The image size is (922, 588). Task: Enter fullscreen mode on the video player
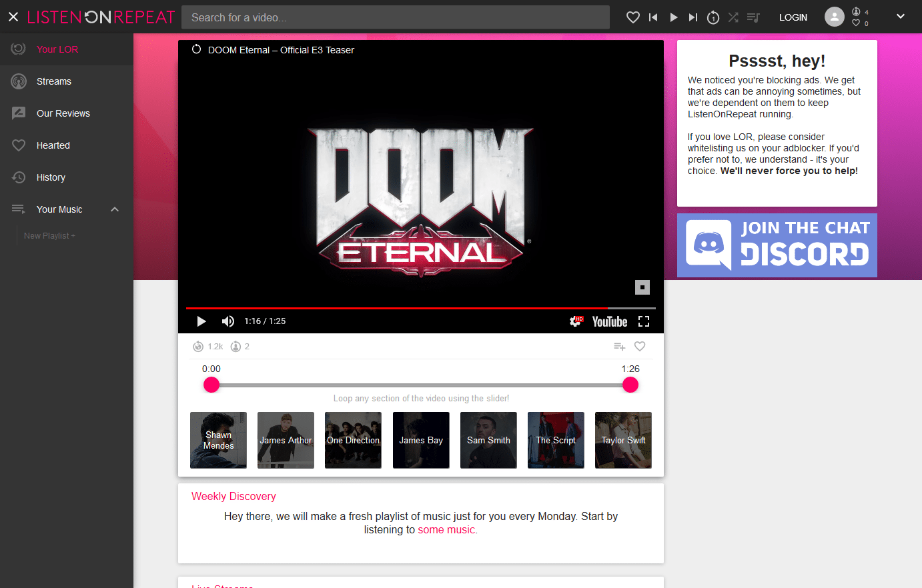click(644, 321)
